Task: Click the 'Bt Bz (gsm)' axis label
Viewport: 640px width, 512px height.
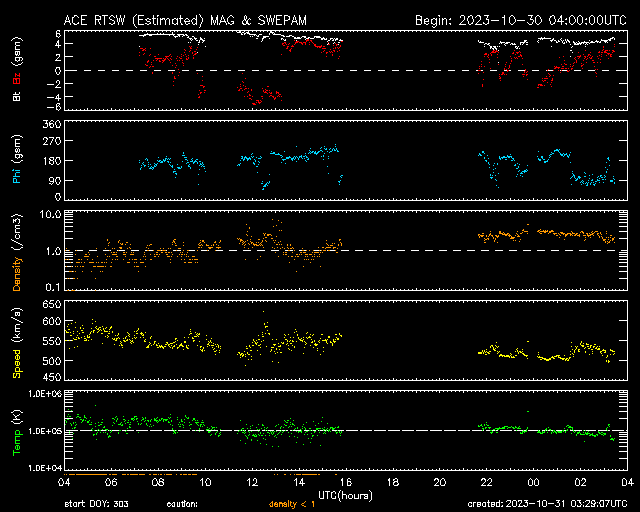Action: click(17, 69)
